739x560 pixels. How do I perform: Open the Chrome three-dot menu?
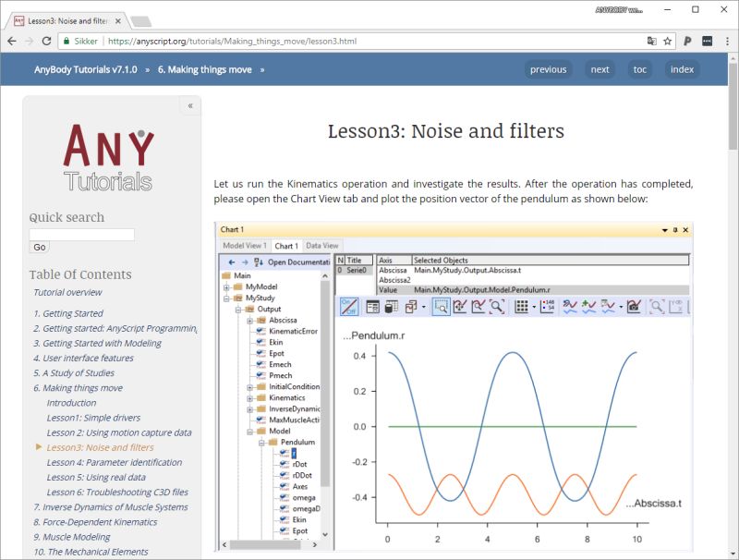[727, 41]
